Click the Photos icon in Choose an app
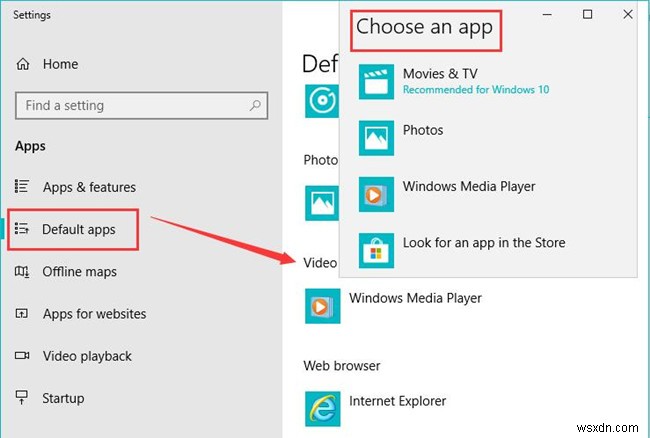The width and height of the screenshot is (650, 438). (376, 138)
